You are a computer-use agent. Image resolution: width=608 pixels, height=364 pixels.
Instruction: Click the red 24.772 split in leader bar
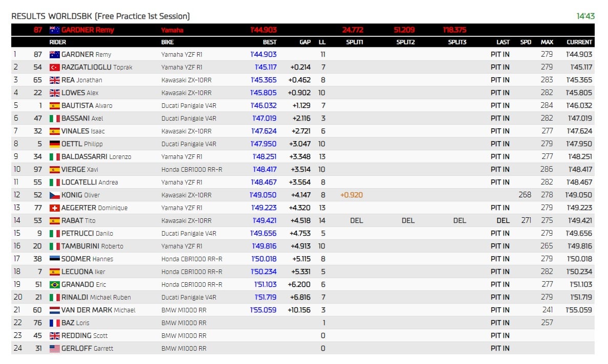[x=353, y=30]
